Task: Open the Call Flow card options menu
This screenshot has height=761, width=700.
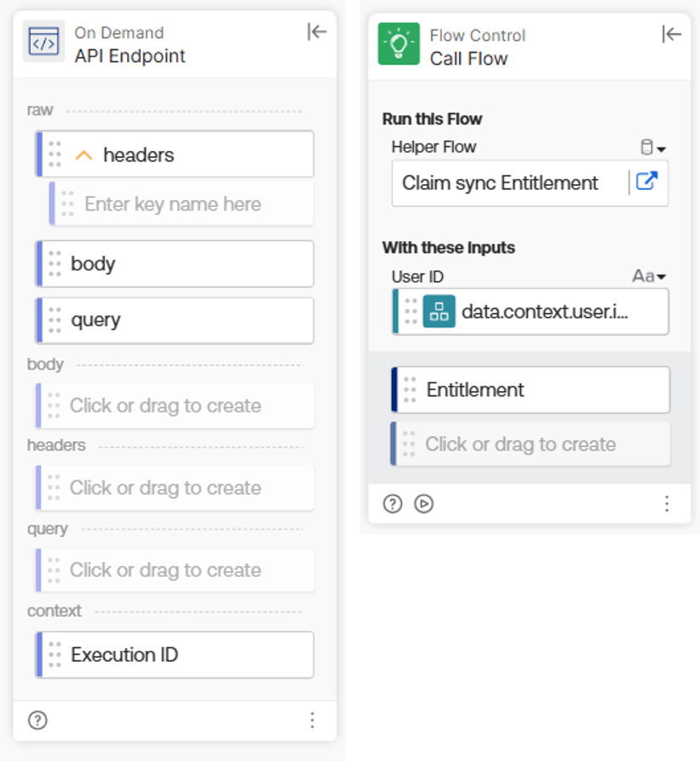Action: pyautogui.click(x=667, y=504)
